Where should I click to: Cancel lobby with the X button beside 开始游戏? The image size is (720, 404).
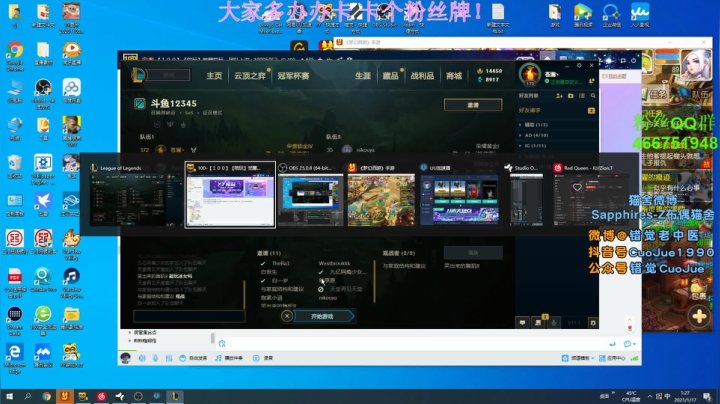click(287, 316)
